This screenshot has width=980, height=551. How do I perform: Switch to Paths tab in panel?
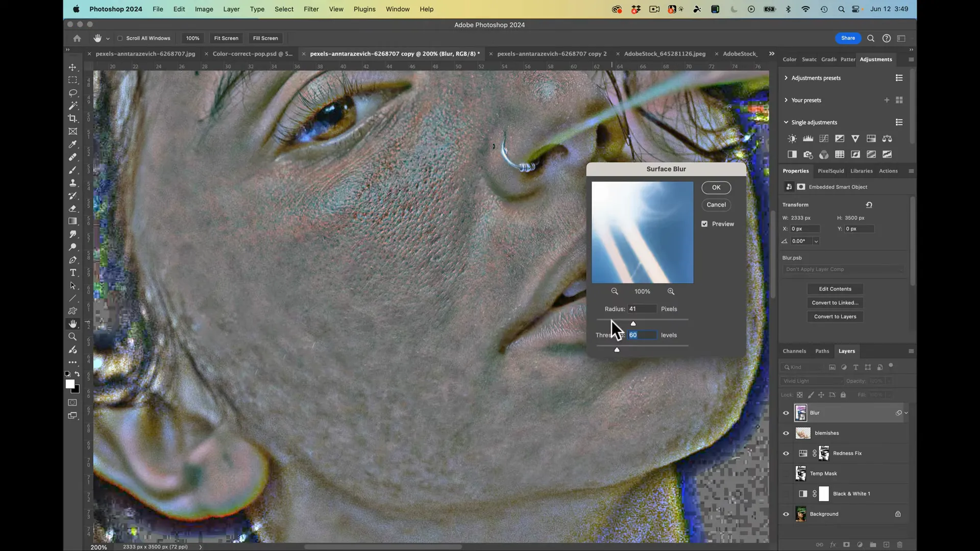point(822,350)
